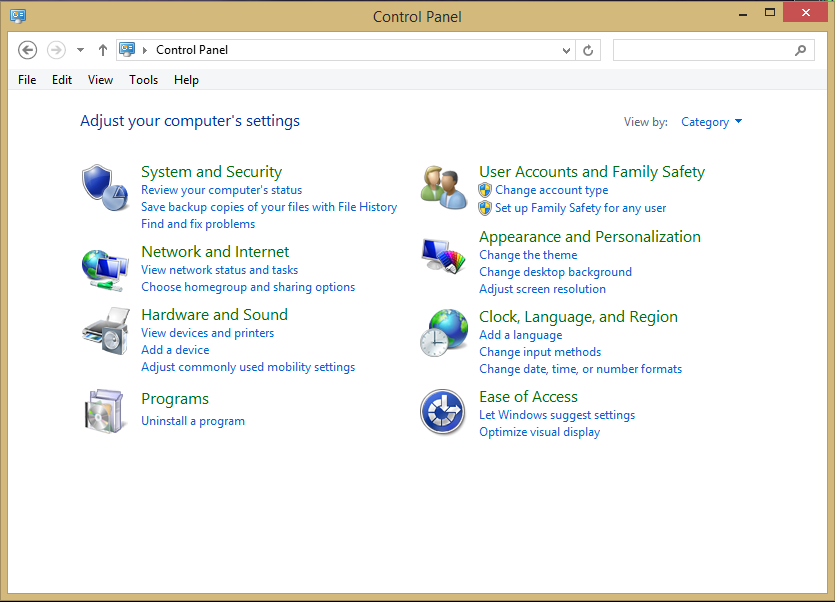Click the title bar Control Panel system icon
The image size is (835, 602).
[x=18, y=15]
